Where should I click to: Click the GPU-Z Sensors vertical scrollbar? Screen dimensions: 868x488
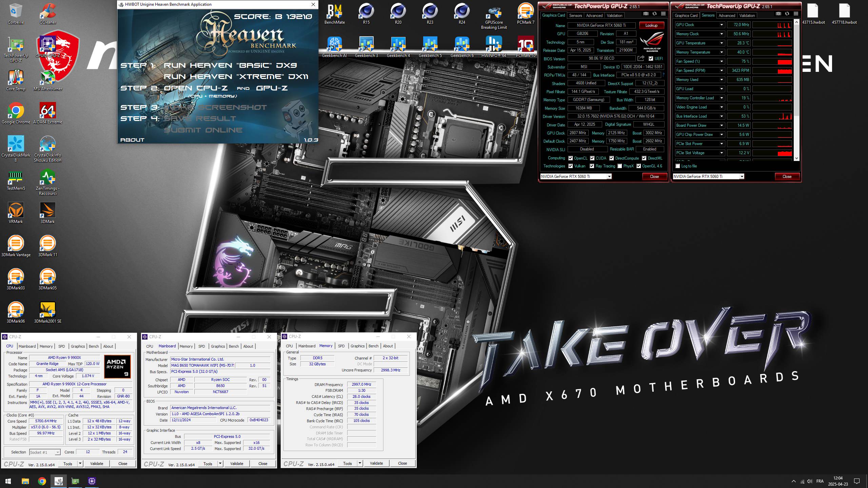[x=797, y=90]
